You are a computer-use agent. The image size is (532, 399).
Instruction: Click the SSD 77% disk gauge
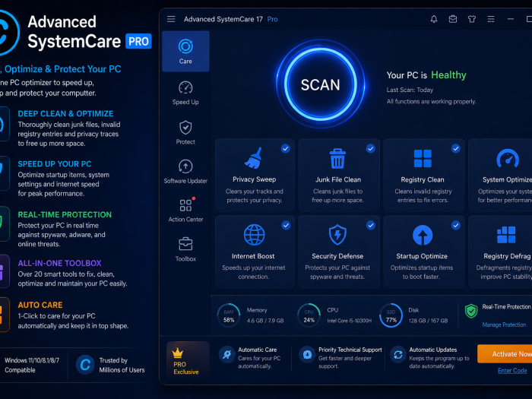click(x=391, y=315)
